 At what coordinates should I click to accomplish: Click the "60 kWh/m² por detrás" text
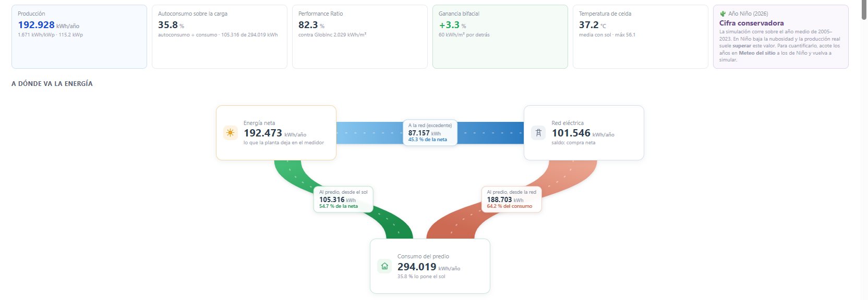464,35
